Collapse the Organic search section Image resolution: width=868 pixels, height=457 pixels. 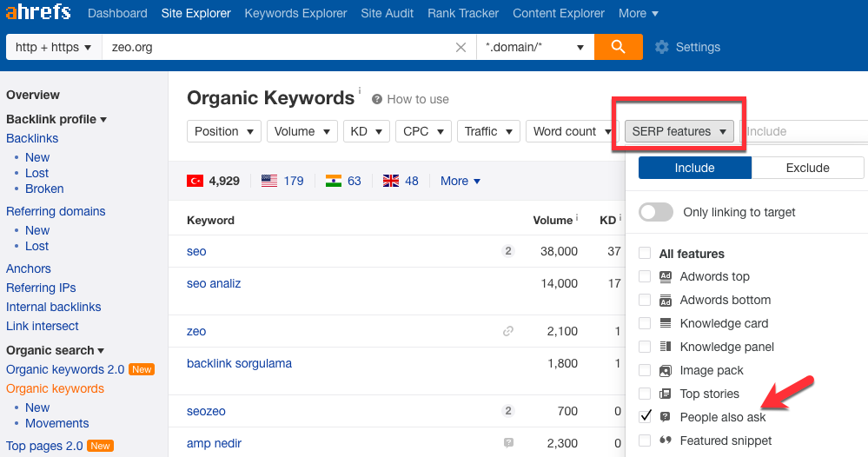56,351
